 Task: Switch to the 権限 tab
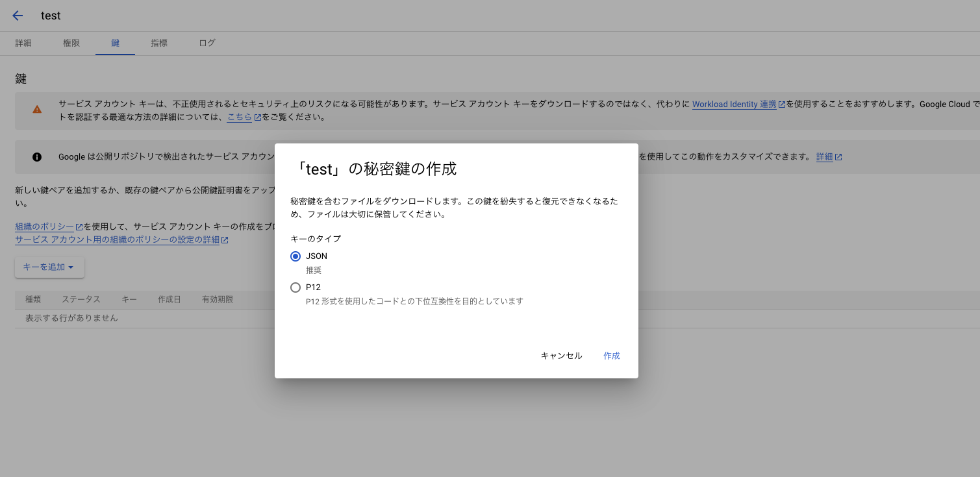(x=71, y=43)
